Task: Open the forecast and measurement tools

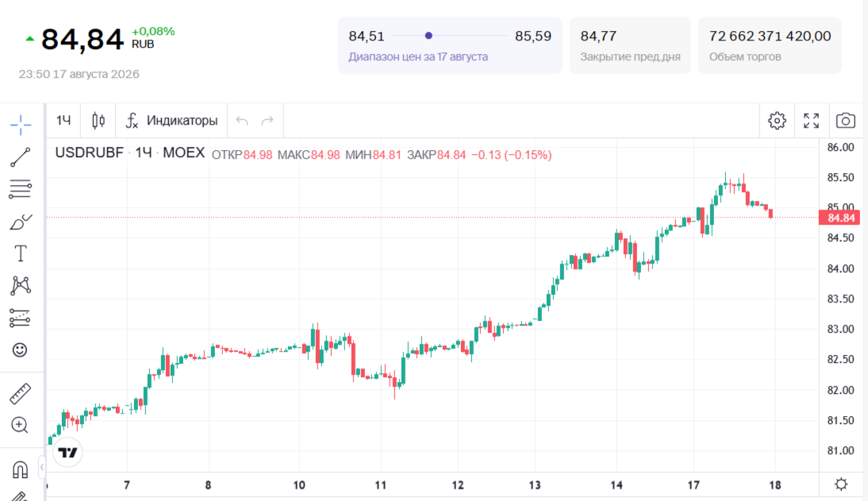Action: click(x=20, y=318)
